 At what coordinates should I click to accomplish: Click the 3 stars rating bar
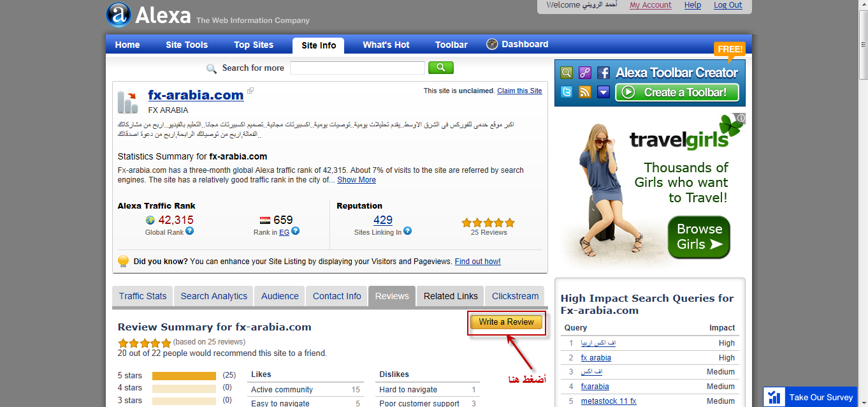pos(184,401)
